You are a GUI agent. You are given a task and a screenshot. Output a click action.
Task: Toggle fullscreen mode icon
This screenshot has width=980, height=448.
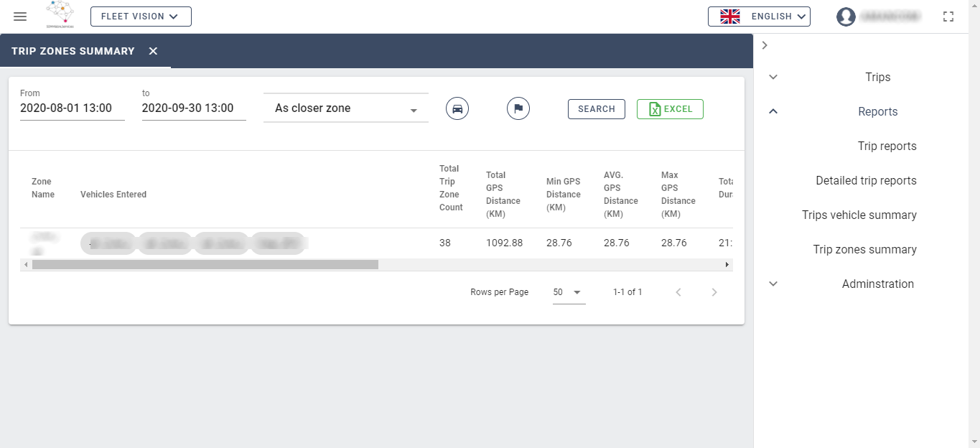[x=948, y=17]
